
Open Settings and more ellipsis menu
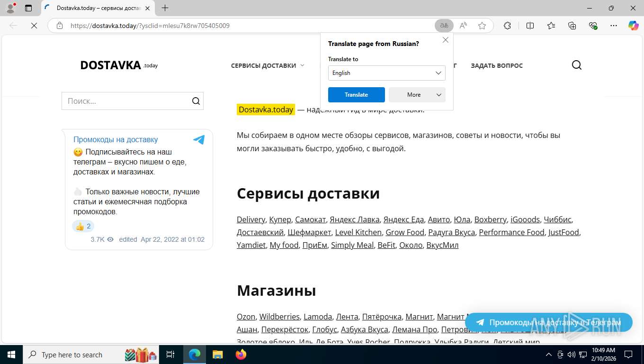(x=614, y=26)
